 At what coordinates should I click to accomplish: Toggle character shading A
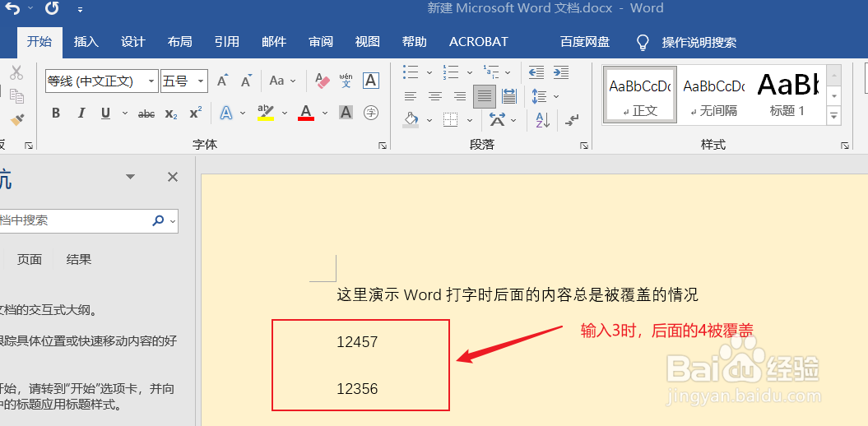pyautogui.click(x=346, y=113)
